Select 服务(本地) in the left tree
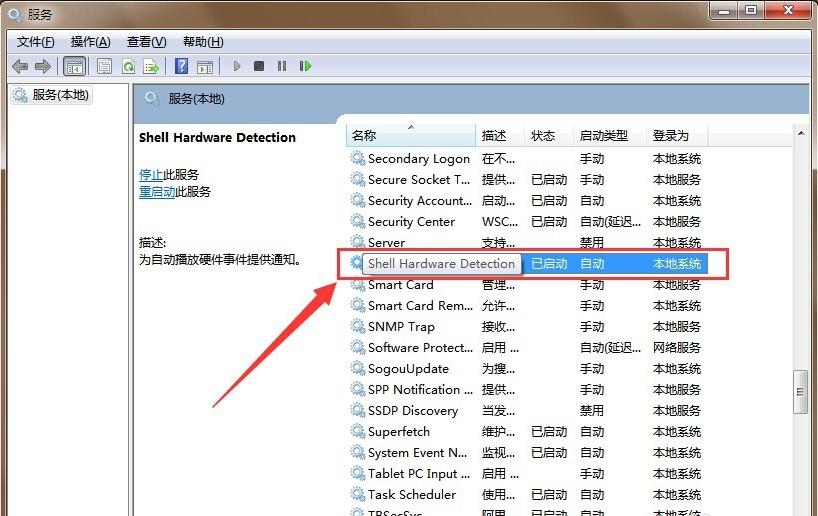This screenshot has height=516, width=818. pos(60,95)
